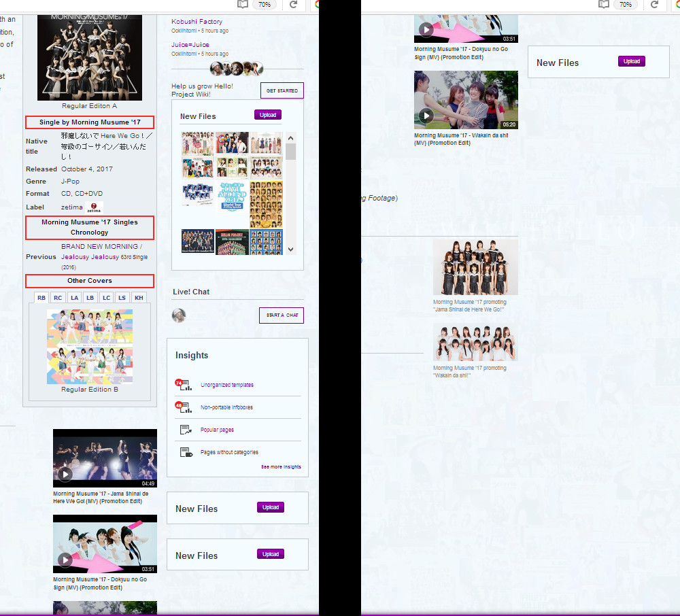Click 70% zoom indicator in right window
Screen dimensions: 680x616
pos(626,4)
